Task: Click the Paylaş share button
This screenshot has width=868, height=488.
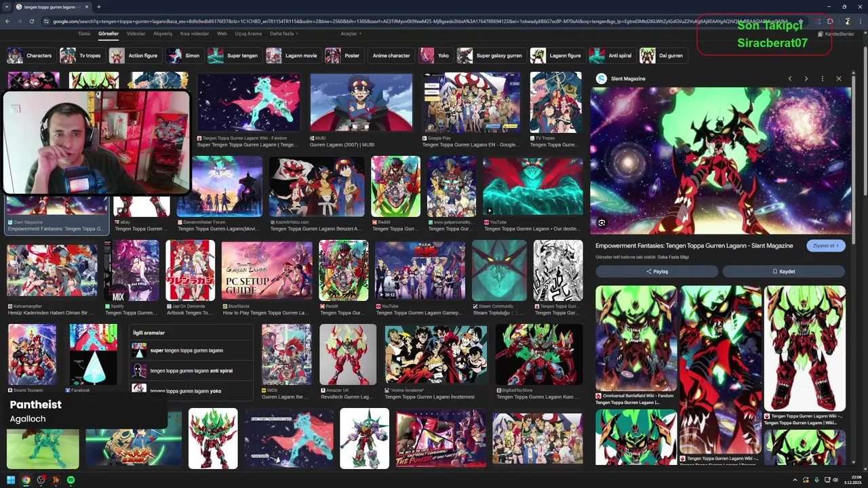Action: tap(656, 271)
